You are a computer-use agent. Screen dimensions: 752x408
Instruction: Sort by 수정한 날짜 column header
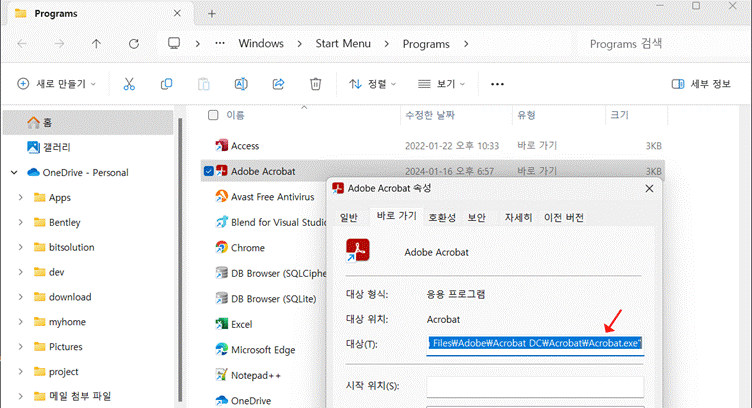[x=430, y=115]
